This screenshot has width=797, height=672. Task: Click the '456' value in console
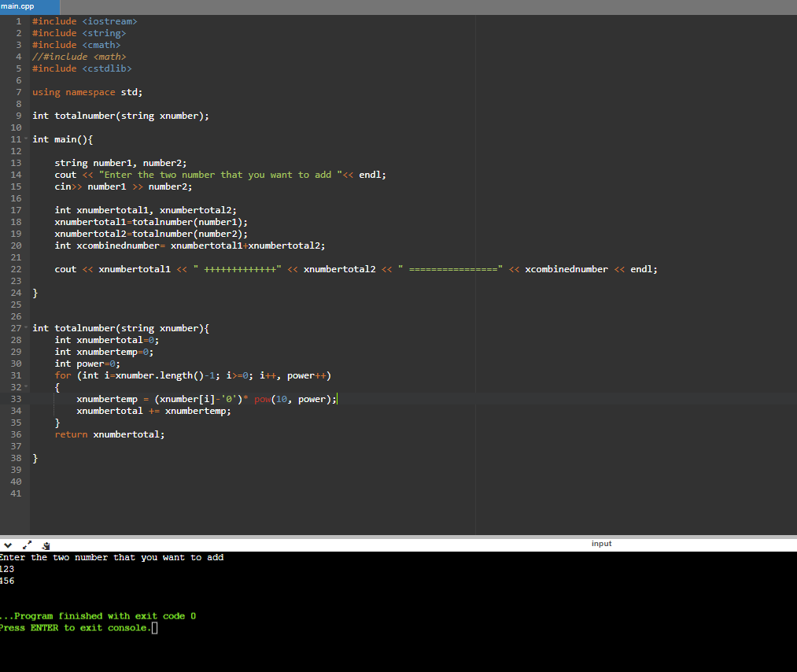(x=7, y=581)
